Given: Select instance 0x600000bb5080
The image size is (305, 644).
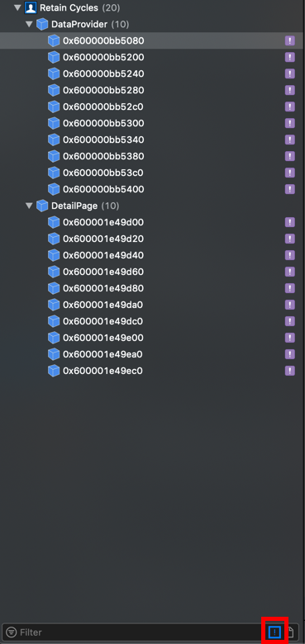Looking at the screenshot, I should coord(152,40).
